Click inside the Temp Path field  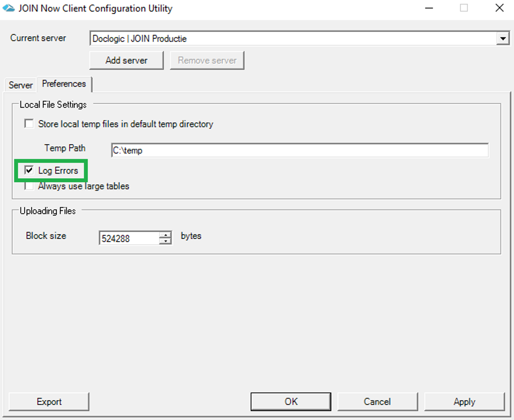pos(300,151)
